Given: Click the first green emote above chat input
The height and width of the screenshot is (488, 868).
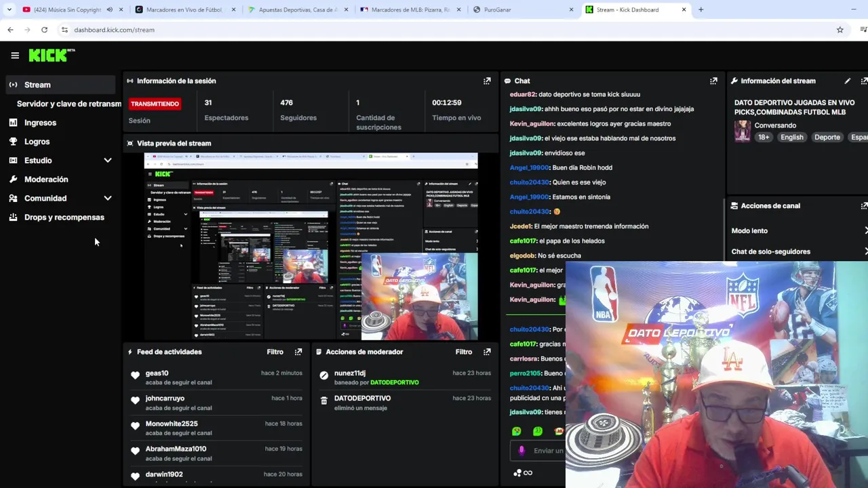Looking at the screenshot, I should tap(517, 431).
